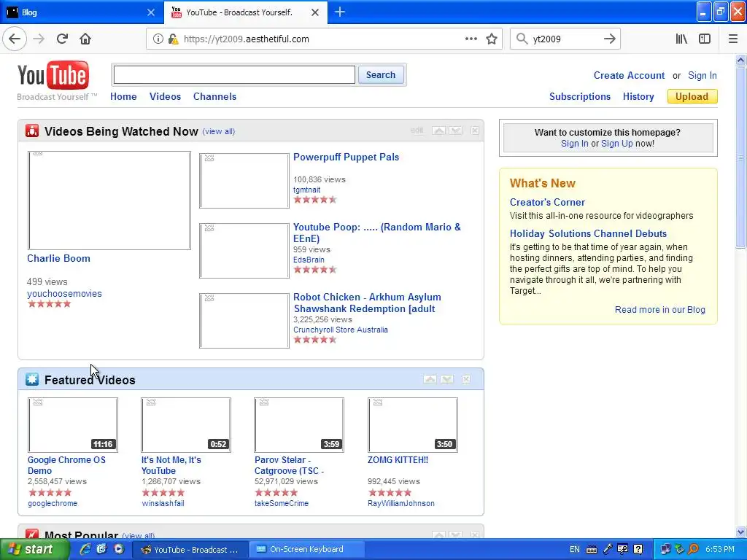This screenshot has height=560, width=747.
Task: Visit the EdsBrain channel link
Action: click(309, 260)
